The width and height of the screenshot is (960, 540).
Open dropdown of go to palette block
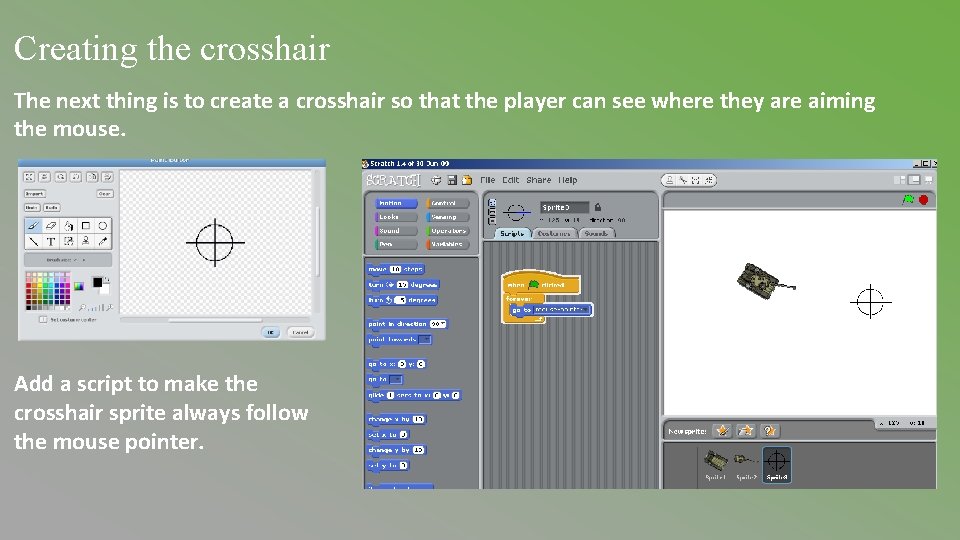(396, 379)
